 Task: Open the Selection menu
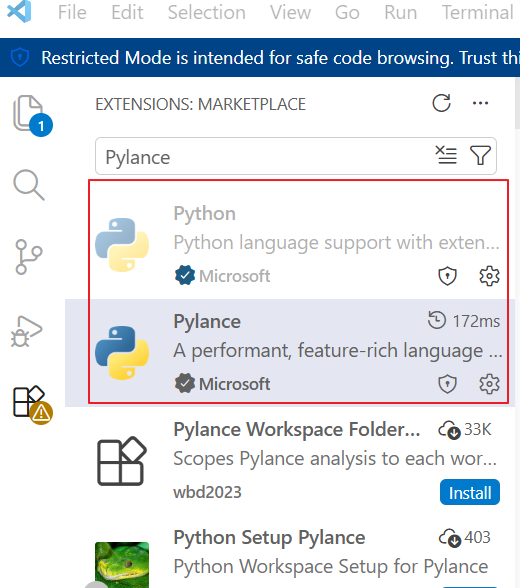coord(207,13)
